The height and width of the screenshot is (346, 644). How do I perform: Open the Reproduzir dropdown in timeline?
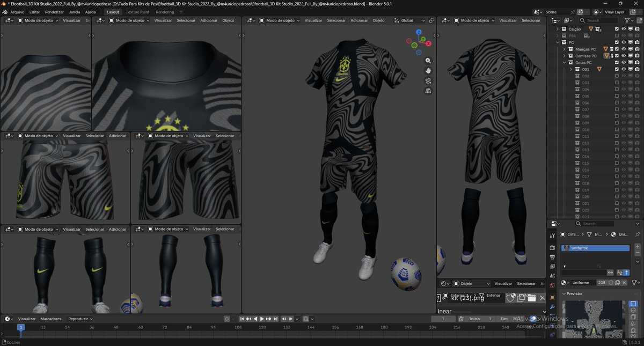[x=80, y=319]
